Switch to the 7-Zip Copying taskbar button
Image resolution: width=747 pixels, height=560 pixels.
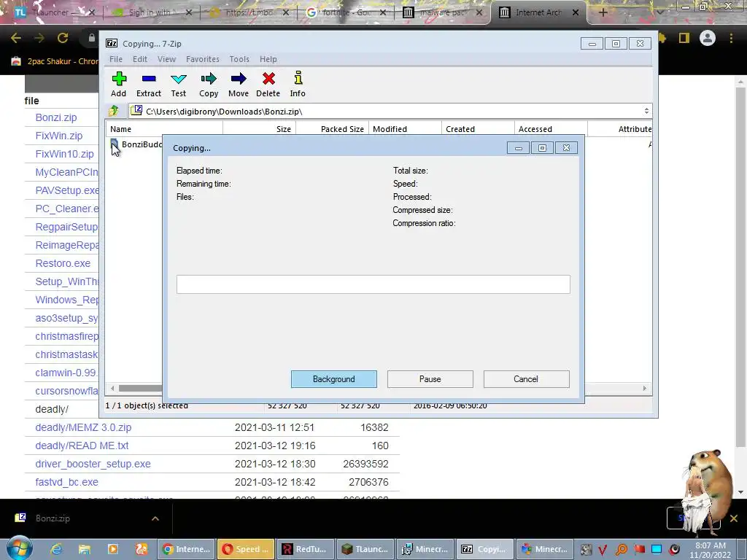point(485,549)
